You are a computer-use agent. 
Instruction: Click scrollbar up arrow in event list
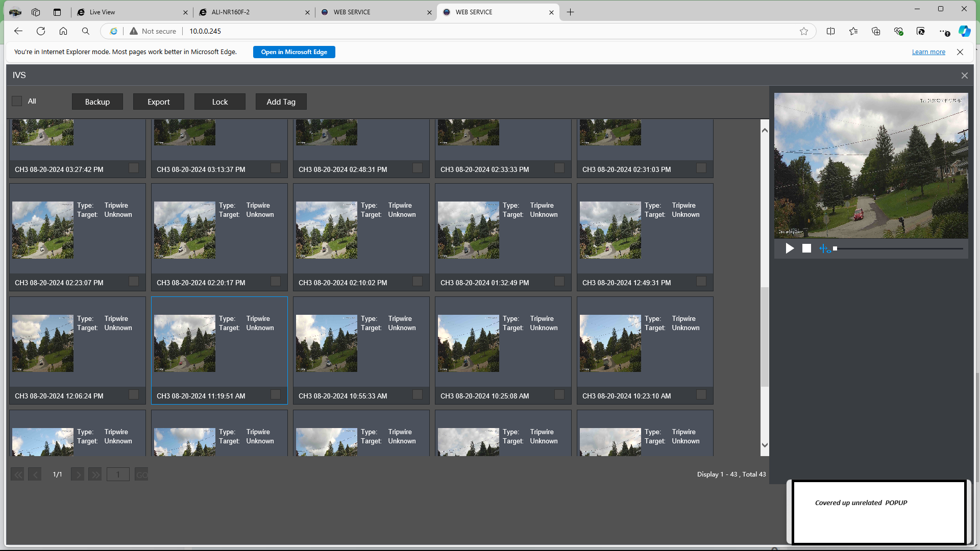point(765,131)
